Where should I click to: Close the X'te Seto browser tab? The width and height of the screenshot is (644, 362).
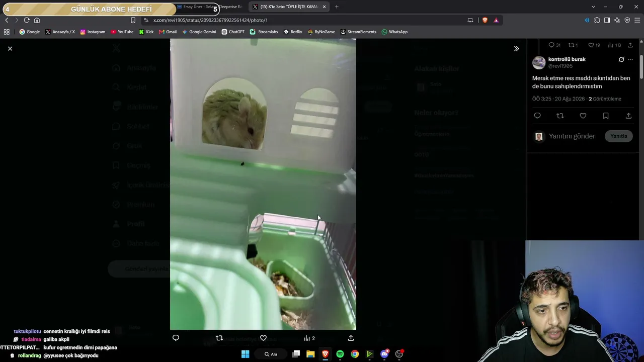324,7
